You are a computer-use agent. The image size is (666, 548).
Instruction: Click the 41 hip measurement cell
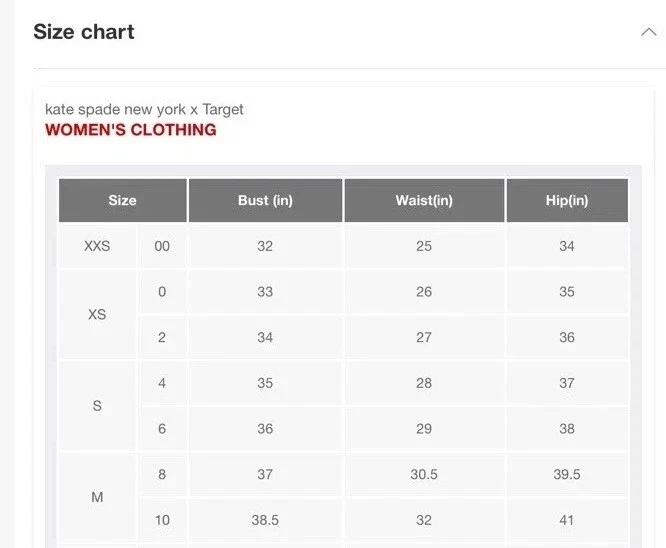[x=567, y=520]
